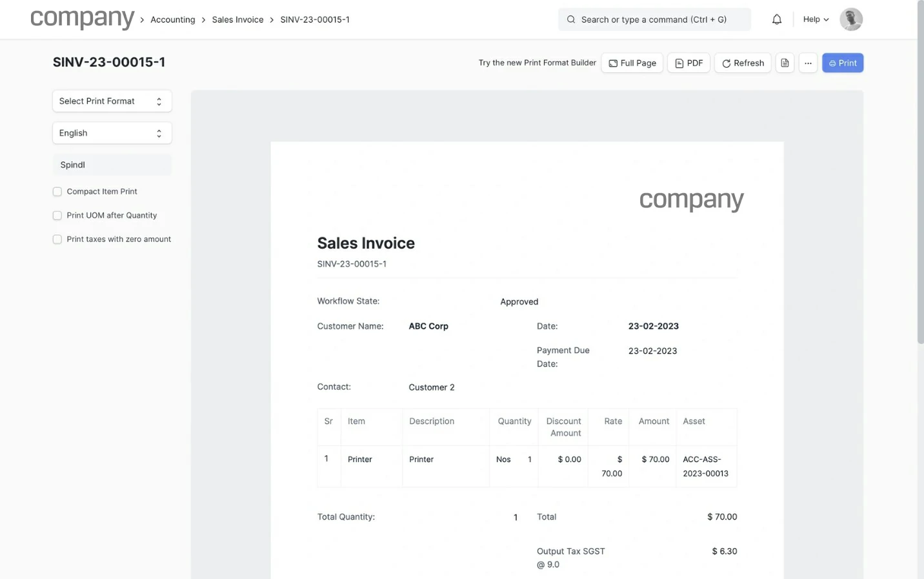Screen dimensions: 924x579
Task: Open the three-dots more options menu
Action: [x=808, y=63]
